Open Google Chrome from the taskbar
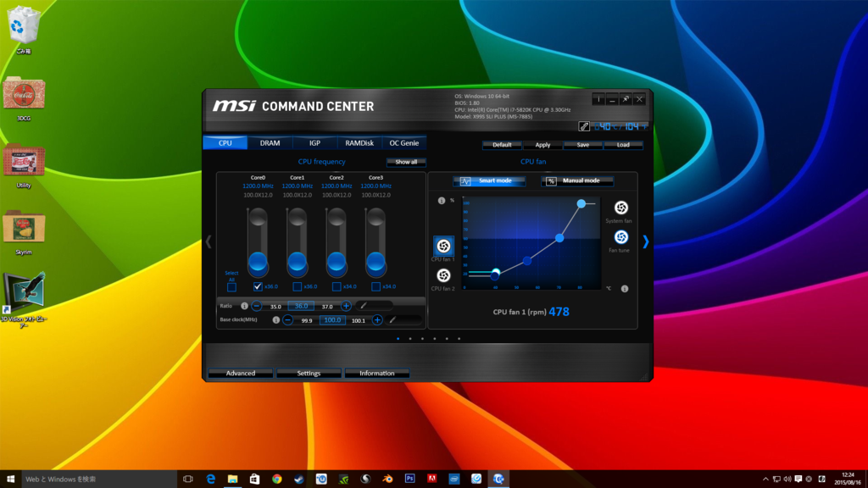Viewport: 868px width, 488px height. 277,479
